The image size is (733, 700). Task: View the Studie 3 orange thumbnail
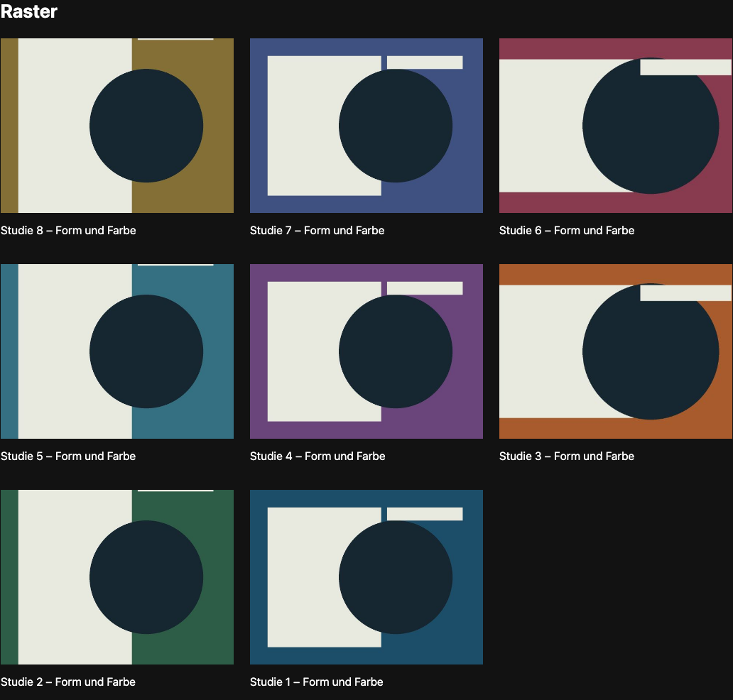(x=616, y=351)
